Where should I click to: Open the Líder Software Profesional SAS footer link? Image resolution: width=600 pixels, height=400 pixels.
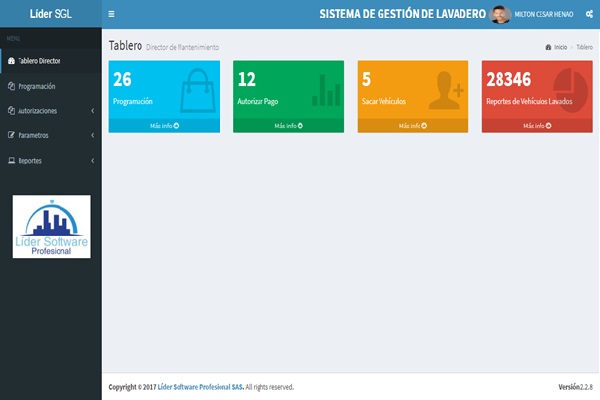pyautogui.click(x=200, y=387)
